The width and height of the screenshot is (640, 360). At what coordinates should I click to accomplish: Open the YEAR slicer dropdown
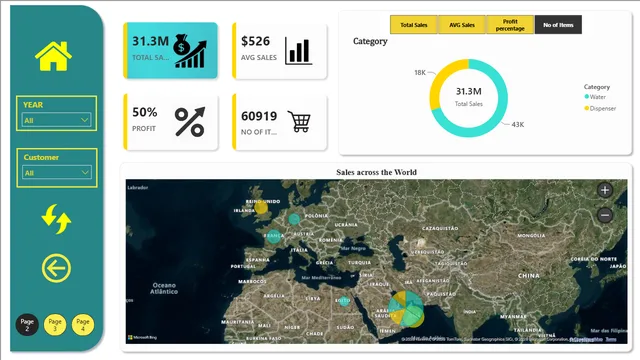pos(56,120)
